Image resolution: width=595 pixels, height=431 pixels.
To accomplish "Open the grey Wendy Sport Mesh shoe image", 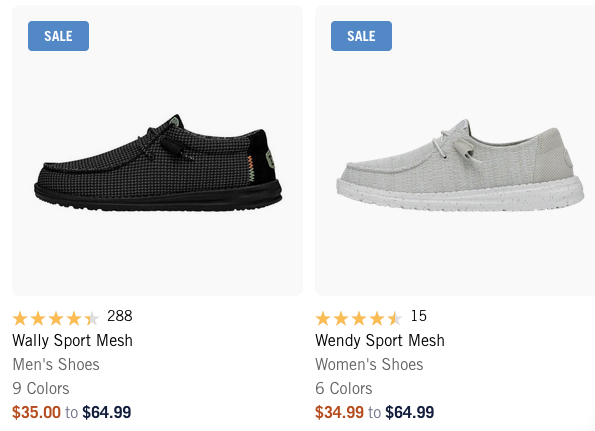I will tap(460, 165).
